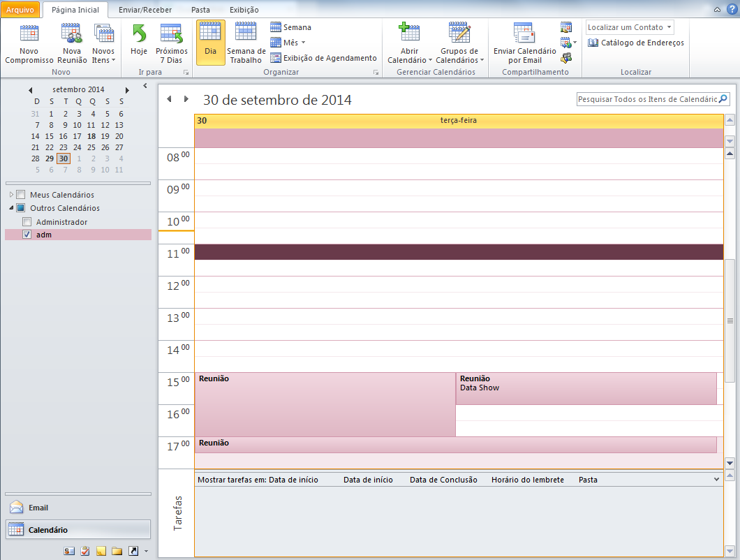Switch to the Enviar/Receber tab
This screenshot has height=560, width=740.
pyautogui.click(x=145, y=10)
